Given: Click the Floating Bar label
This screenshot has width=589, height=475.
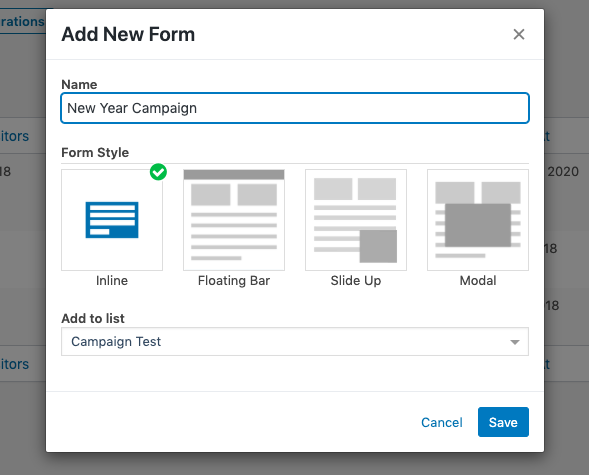Looking at the screenshot, I should point(234,281).
